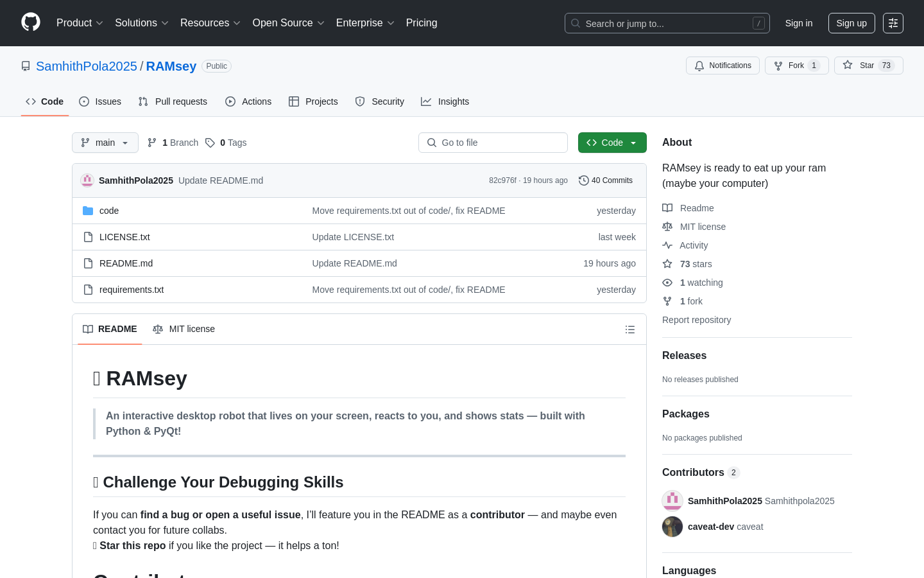Expand the Solutions menu
This screenshot has height=578, width=924.
click(142, 23)
